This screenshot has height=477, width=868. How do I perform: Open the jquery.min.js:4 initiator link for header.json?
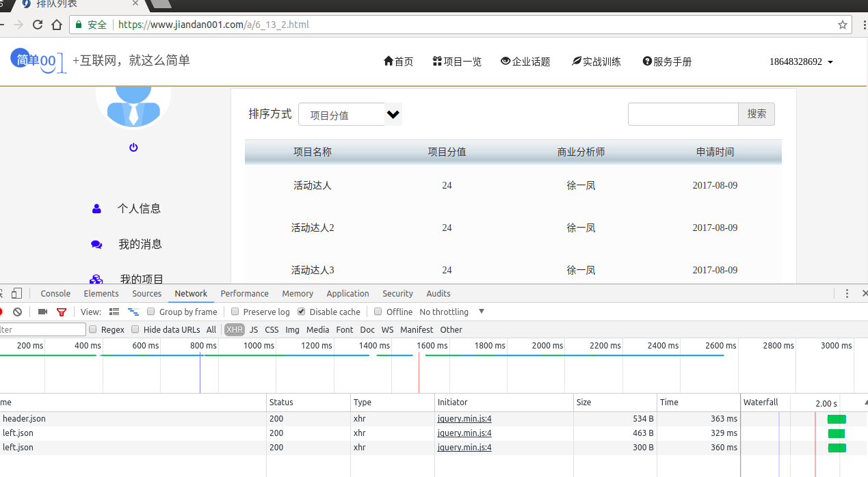point(464,419)
